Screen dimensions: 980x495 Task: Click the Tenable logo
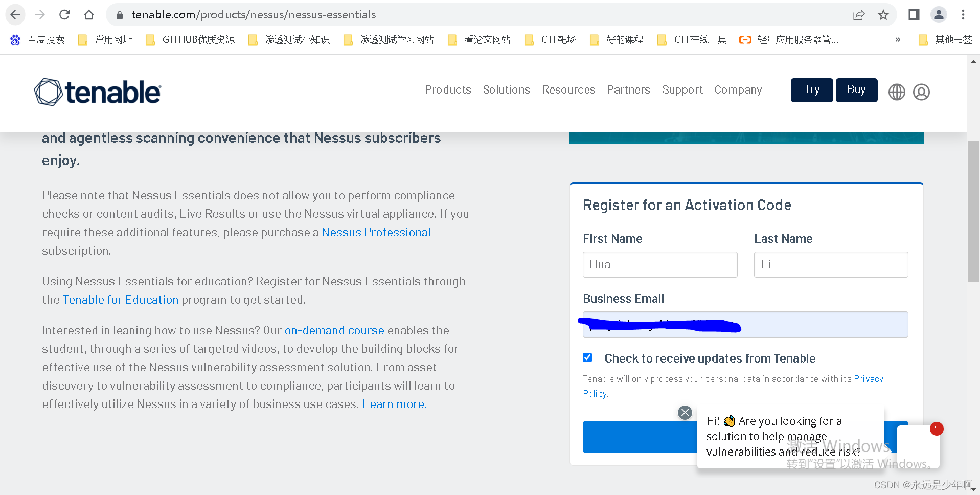pos(98,92)
